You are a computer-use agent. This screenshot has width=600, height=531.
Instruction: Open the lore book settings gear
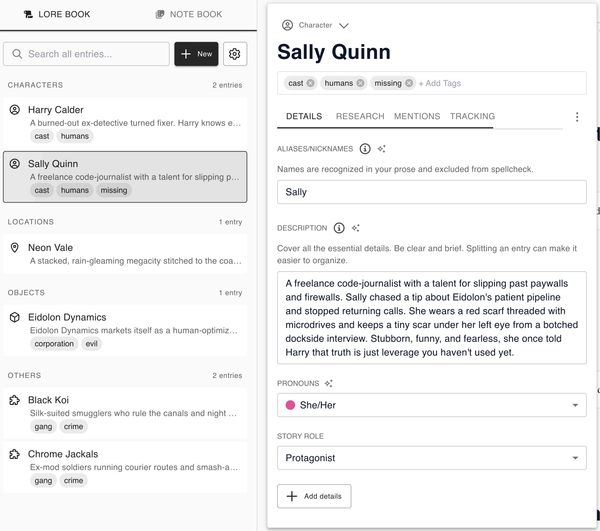click(235, 54)
